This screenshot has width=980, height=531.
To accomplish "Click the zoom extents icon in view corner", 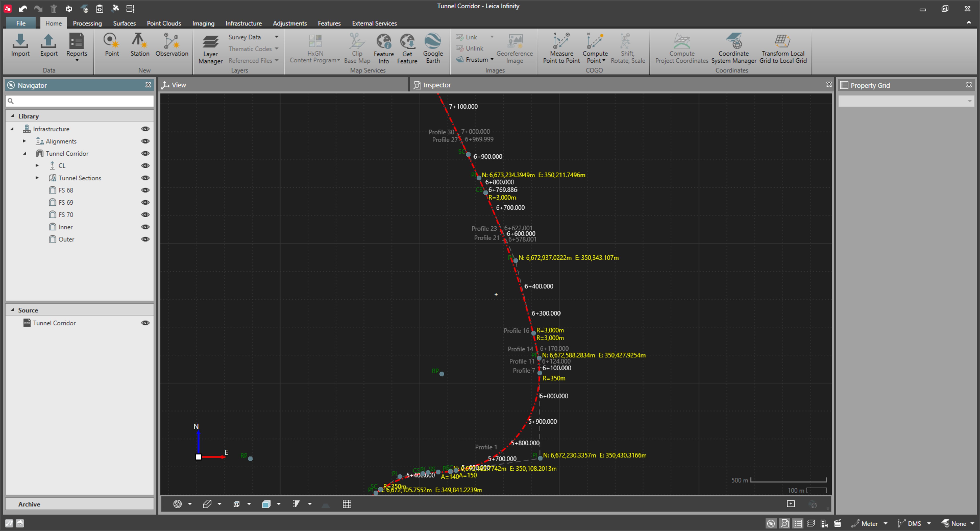I will (791, 504).
